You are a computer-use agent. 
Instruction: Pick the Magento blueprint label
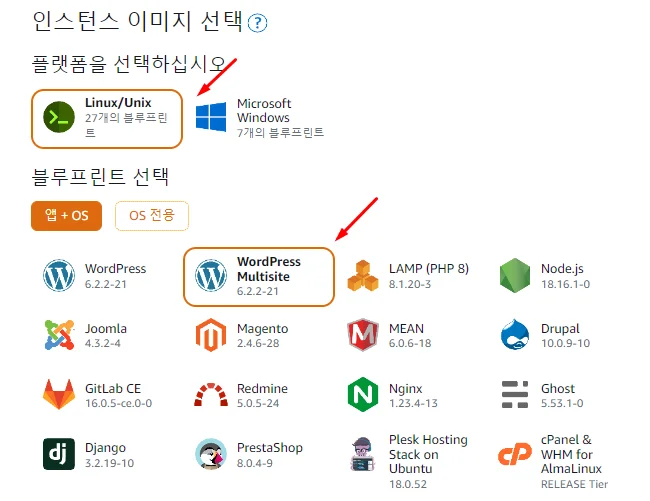262,329
